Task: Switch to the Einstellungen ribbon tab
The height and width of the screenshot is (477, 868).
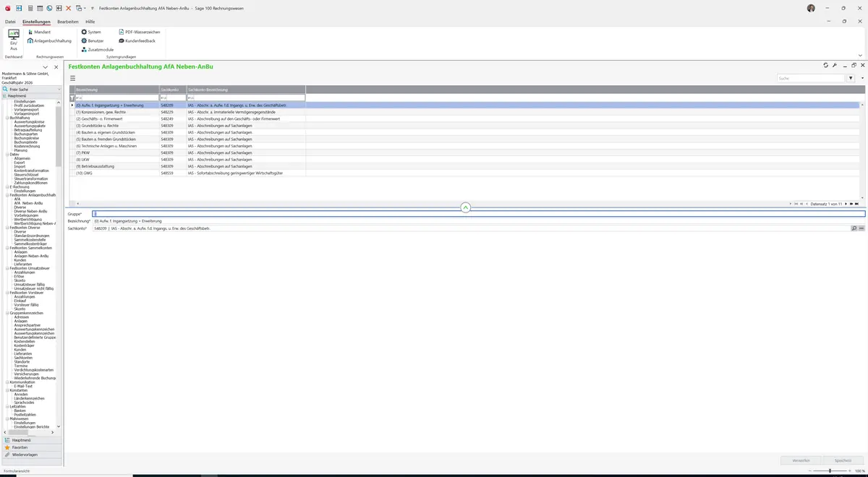Action: tap(36, 22)
